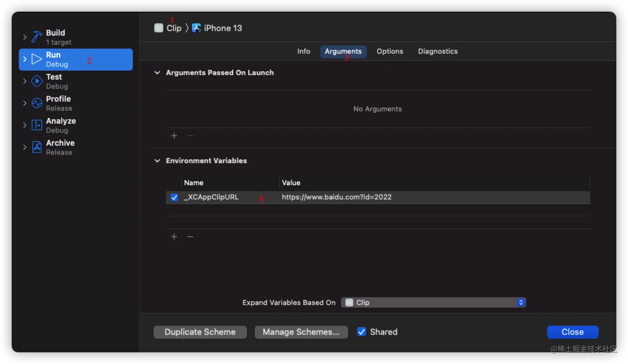The height and width of the screenshot is (364, 628).
Task: Expand the Profile action disclosure chevron
Action: [x=25, y=103]
